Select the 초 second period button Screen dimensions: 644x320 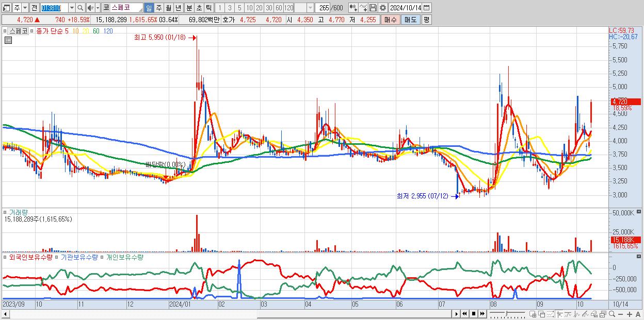(198, 8)
